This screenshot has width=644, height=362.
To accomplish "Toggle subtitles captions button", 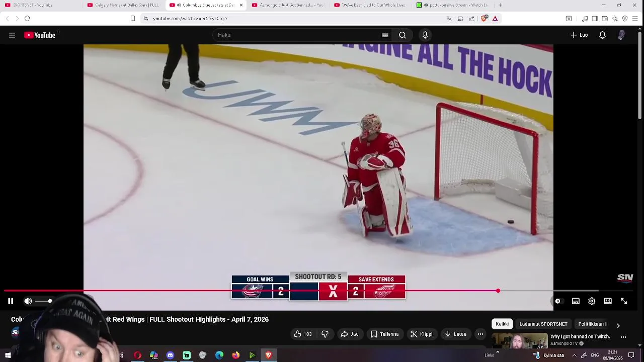I will click(x=576, y=301).
